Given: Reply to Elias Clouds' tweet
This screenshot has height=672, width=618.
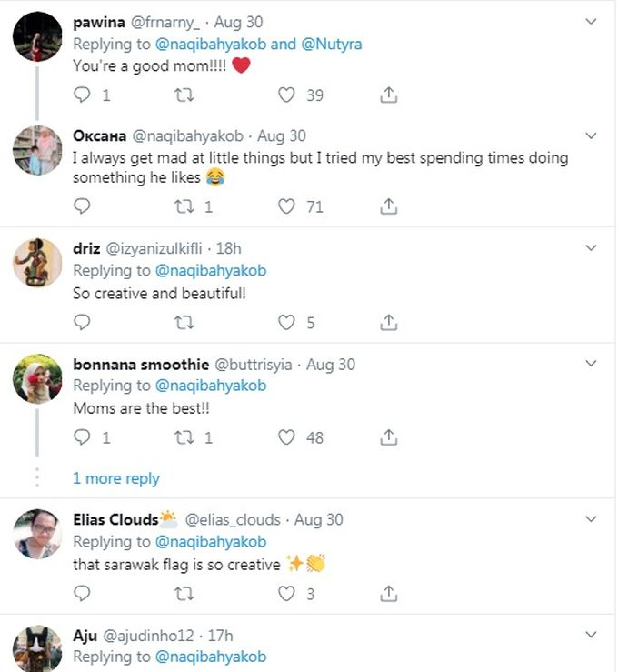Looking at the screenshot, I should (82, 594).
